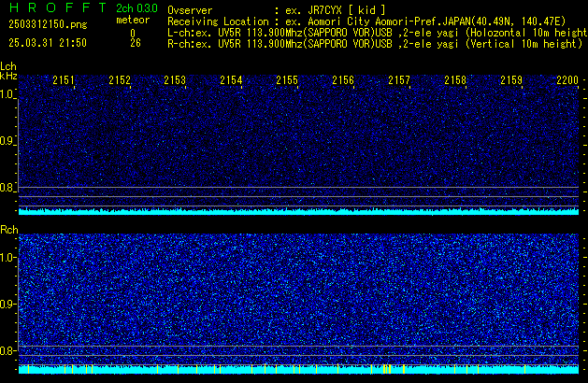This screenshot has width=588, height=383.
Task: Click the Lch 1.0 frequency tick label
Action: [x=7, y=94]
